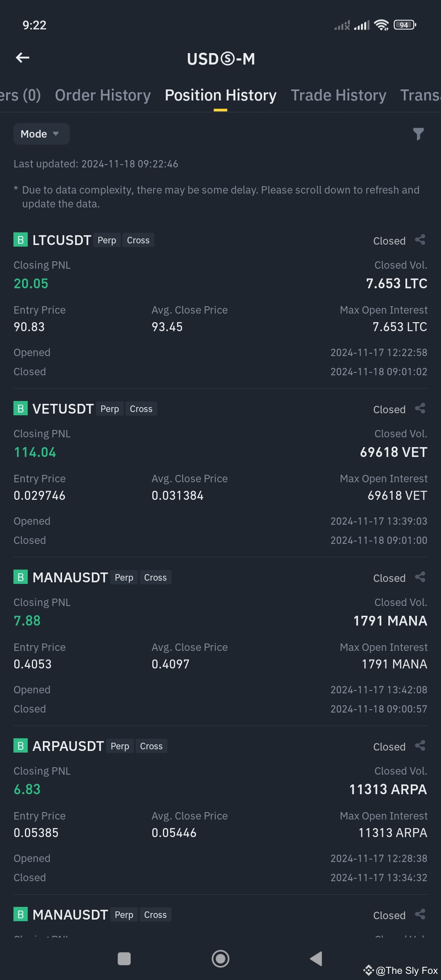This screenshot has height=980, width=441.
Task: Tap the LTCUSDT Cross margin tag
Action: pos(138,240)
